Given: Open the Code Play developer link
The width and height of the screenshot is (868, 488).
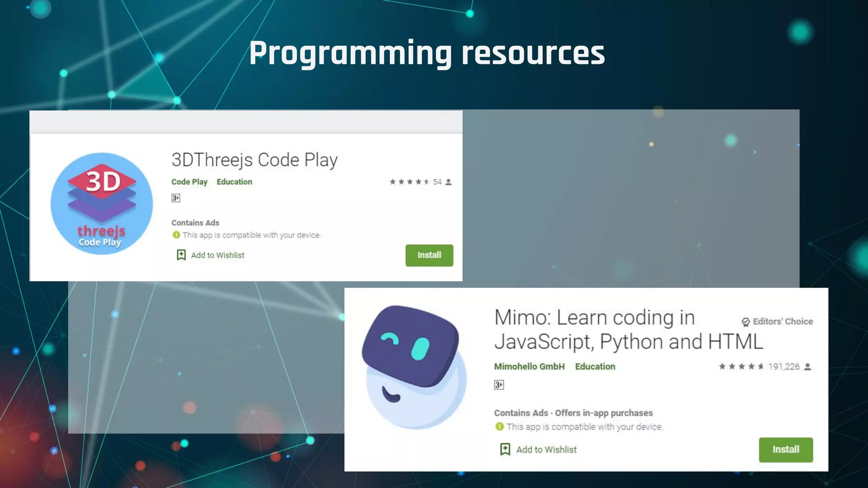Looking at the screenshot, I should [189, 182].
